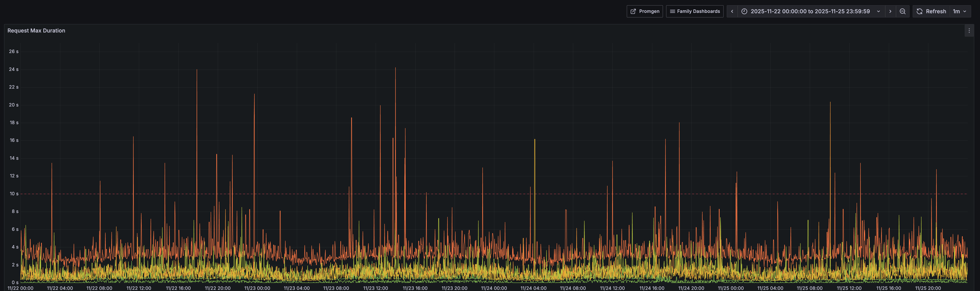Open the Promgen external link
This screenshot has width=980, height=291.
coord(644,11)
